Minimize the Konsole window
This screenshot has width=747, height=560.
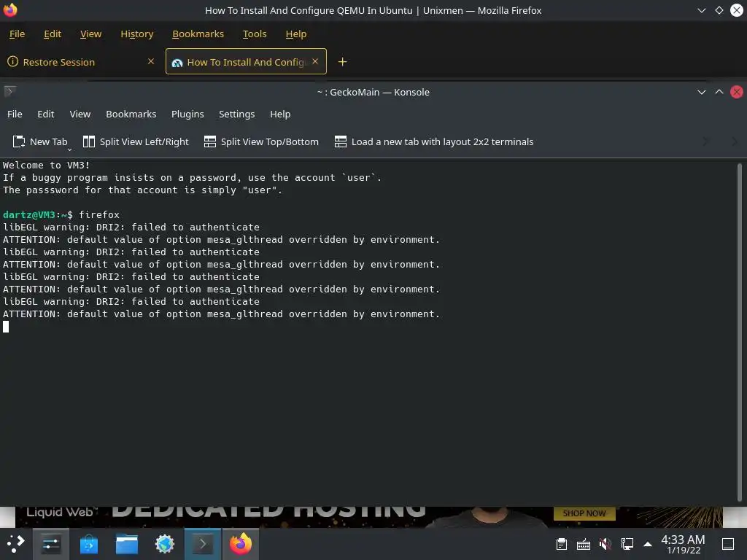[701, 92]
